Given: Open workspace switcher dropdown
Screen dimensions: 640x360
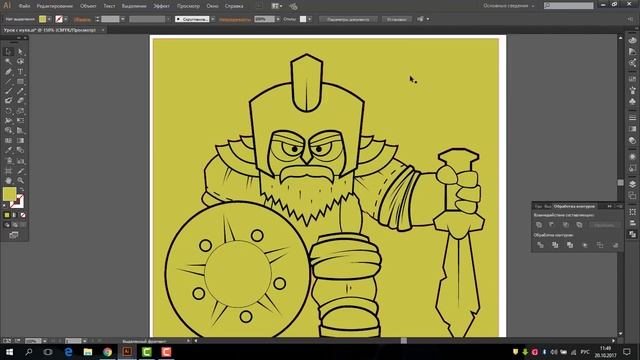Looking at the screenshot, I should [509, 6].
